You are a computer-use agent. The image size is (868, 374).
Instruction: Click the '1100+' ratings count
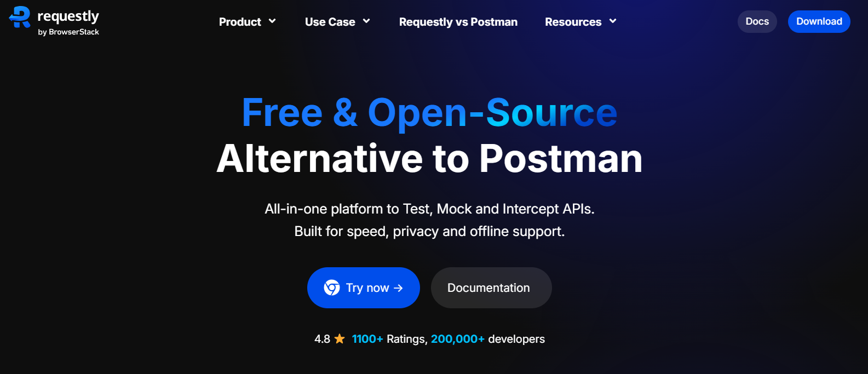tap(367, 339)
